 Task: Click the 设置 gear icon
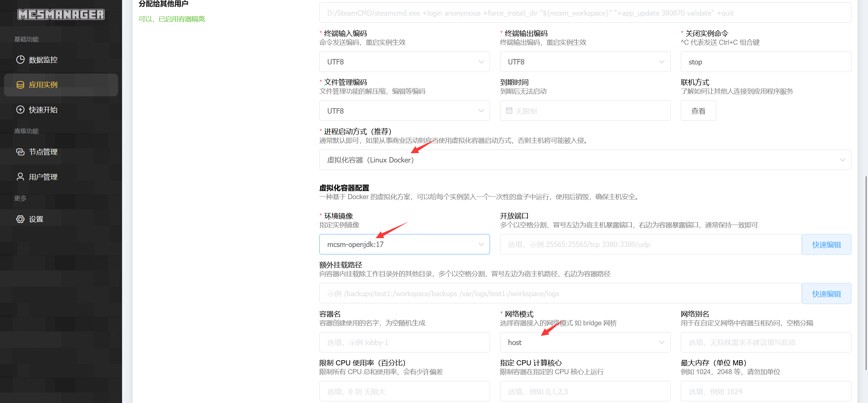[x=20, y=219]
